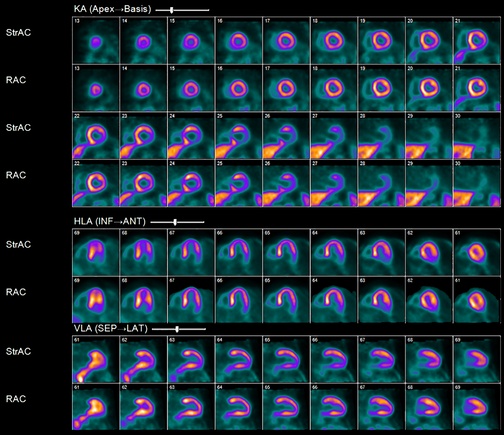Viewport: 504px width, 435px height.
Task: Click the KA (Apex→Basis) slider handle
Action: (x=172, y=10)
